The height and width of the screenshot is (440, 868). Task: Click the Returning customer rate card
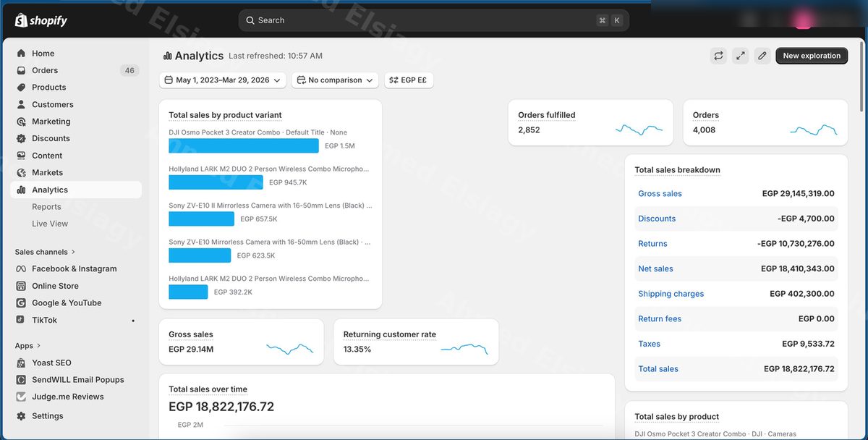click(416, 342)
